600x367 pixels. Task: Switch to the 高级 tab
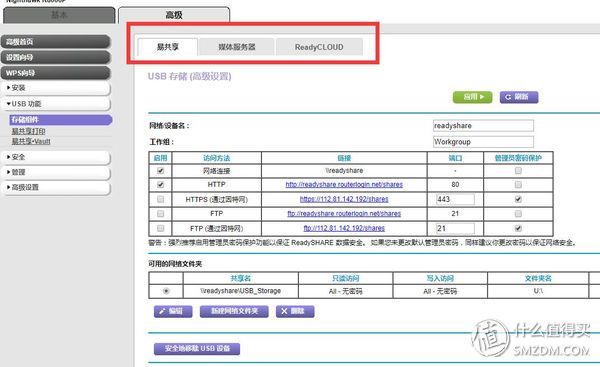click(174, 15)
